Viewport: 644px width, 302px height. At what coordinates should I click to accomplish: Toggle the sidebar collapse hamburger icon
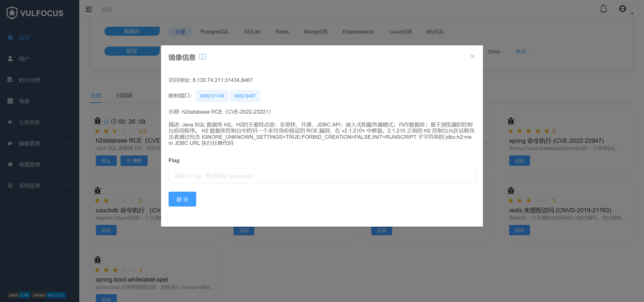tap(89, 9)
